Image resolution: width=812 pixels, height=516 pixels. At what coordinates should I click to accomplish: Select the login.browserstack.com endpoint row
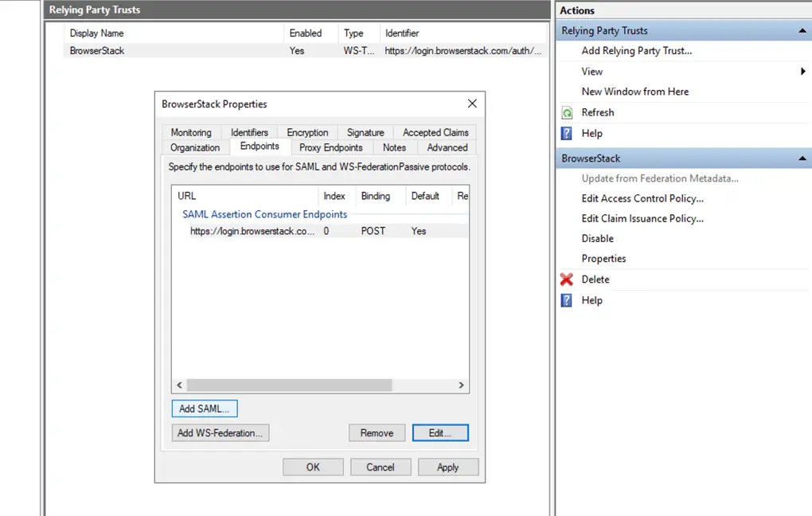[x=252, y=231]
